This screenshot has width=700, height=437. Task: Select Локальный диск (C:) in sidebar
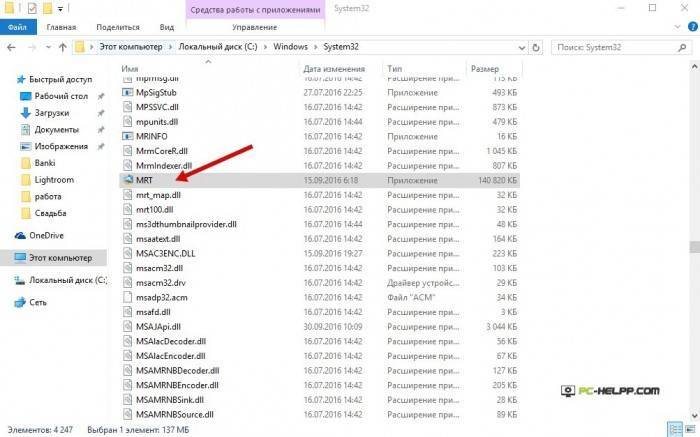point(68,280)
